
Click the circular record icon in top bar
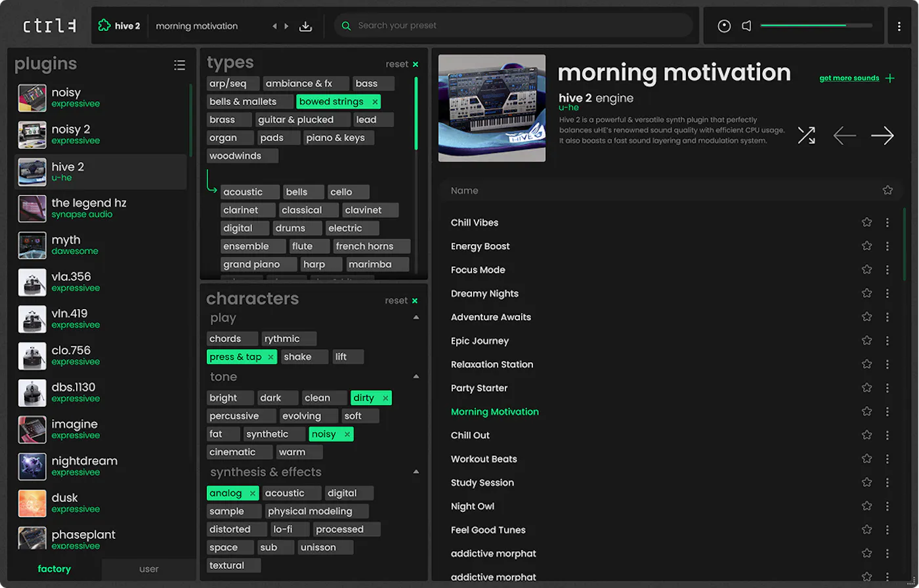(724, 26)
